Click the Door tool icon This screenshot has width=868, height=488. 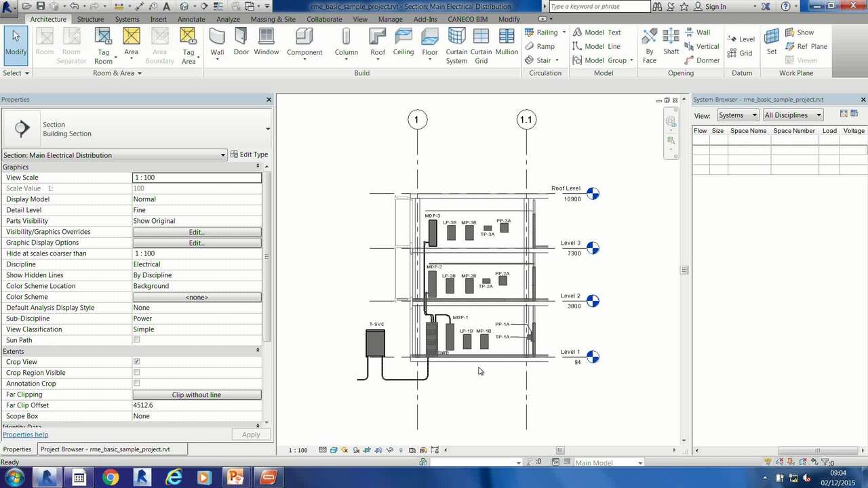tap(241, 42)
